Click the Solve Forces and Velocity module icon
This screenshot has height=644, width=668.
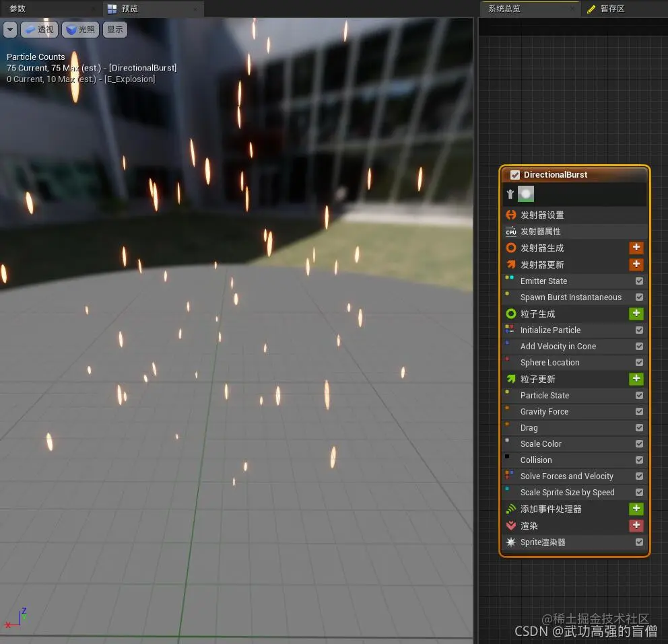tap(508, 474)
